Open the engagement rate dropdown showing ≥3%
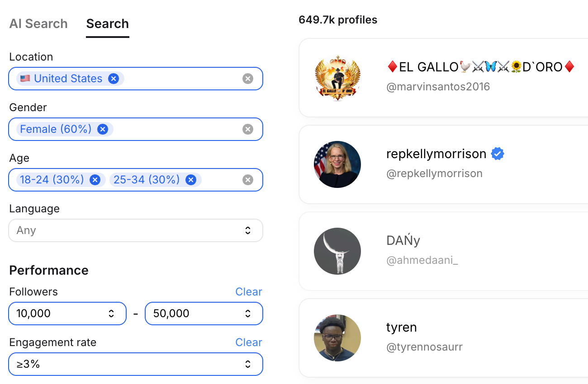 pyautogui.click(x=136, y=364)
